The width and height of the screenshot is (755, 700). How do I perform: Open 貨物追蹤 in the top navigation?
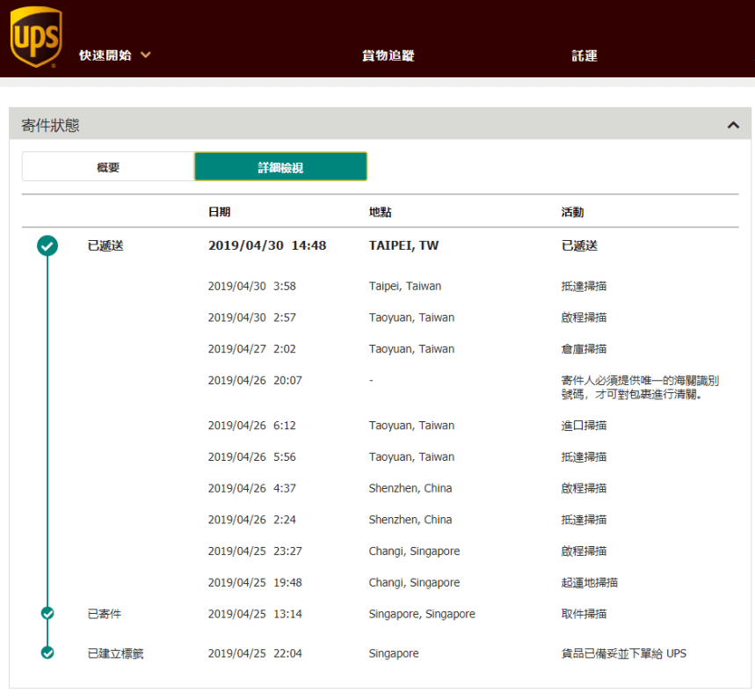pyautogui.click(x=388, y=55)
